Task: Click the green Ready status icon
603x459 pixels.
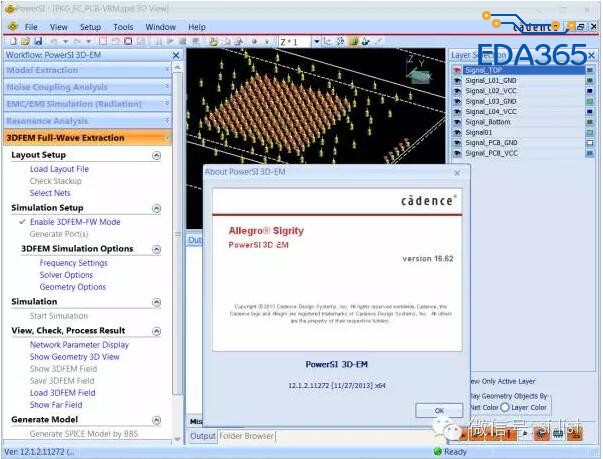Action: [437, 451]
